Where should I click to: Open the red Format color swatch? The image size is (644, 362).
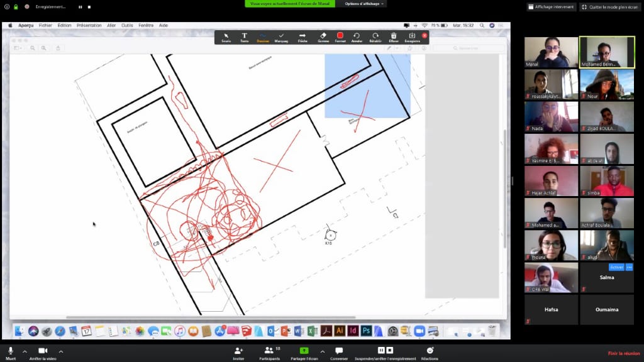click(x=340, y=36)
